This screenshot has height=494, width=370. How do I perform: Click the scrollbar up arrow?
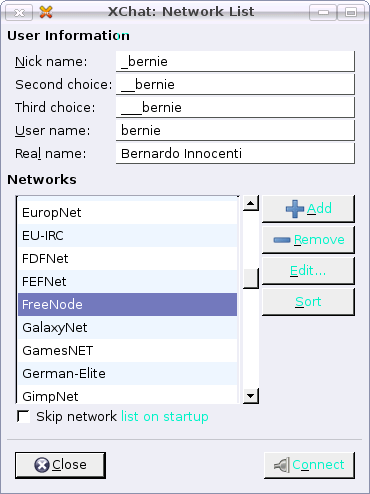pos(251,203)
